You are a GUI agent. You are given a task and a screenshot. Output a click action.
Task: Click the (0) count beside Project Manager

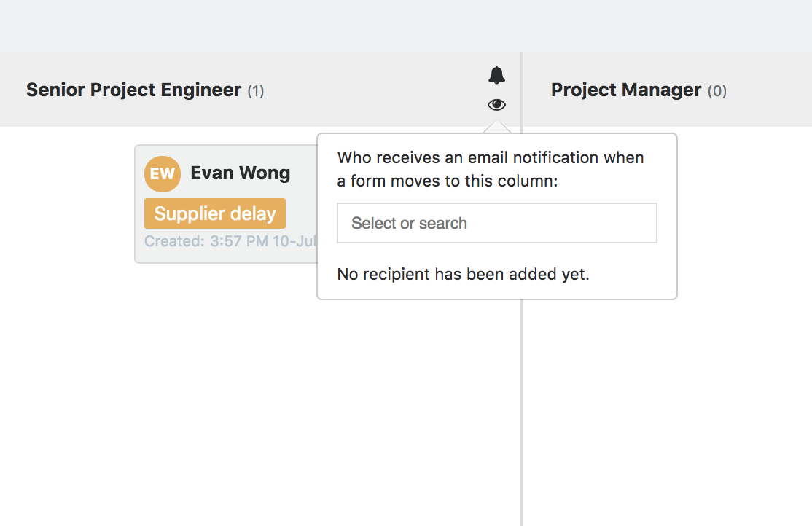(717, 91)
